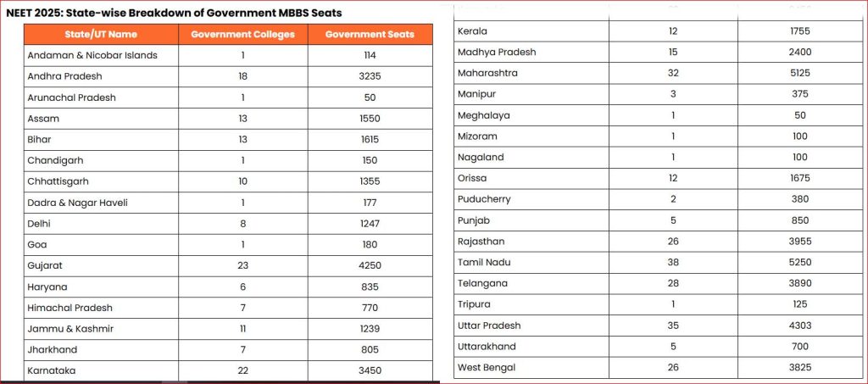Viewport: 868px width, 384px height.
Task: Select the Andhra Pradesh state cell
Action: click(65, 76)
